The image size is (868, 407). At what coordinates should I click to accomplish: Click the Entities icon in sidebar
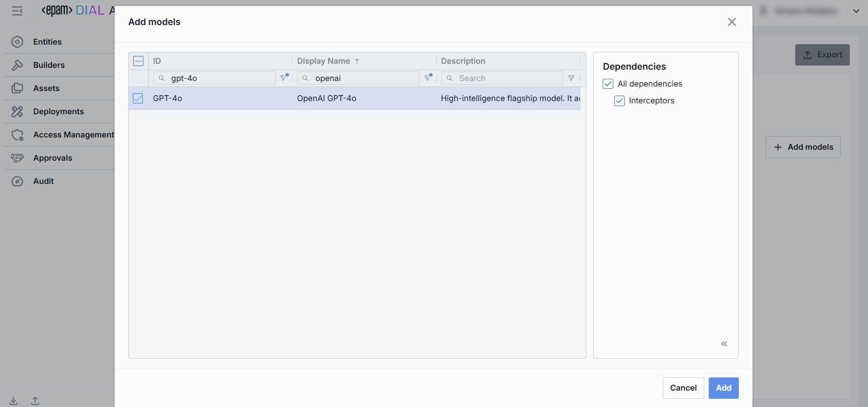(17, 42)
